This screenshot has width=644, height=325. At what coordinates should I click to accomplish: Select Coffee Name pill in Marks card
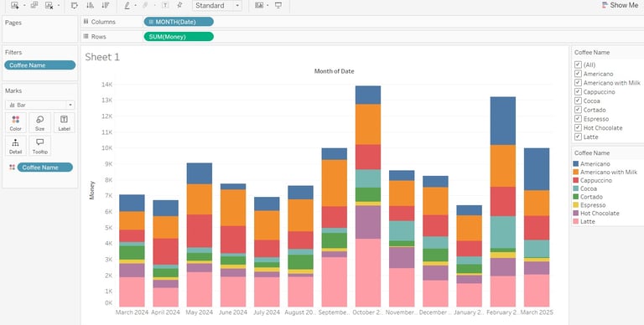[x=45, y=168]
